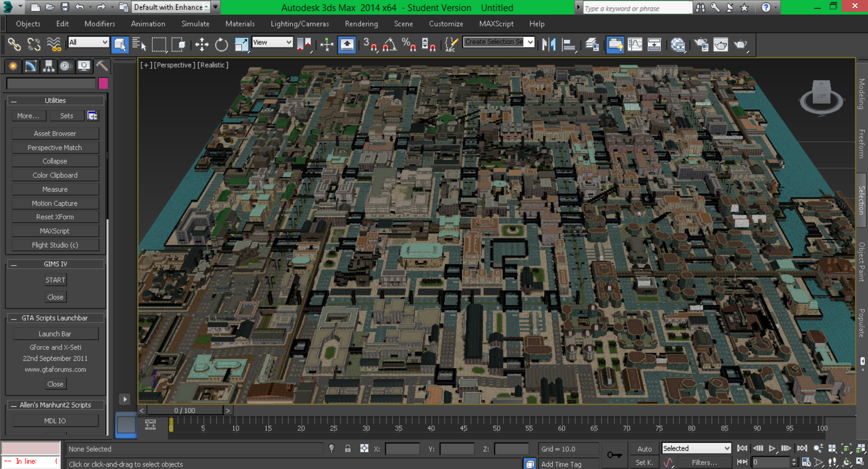Click the pink object color swatch
Image resolution: width=868 pixels, height=469 pixels.
click(103, 83)
